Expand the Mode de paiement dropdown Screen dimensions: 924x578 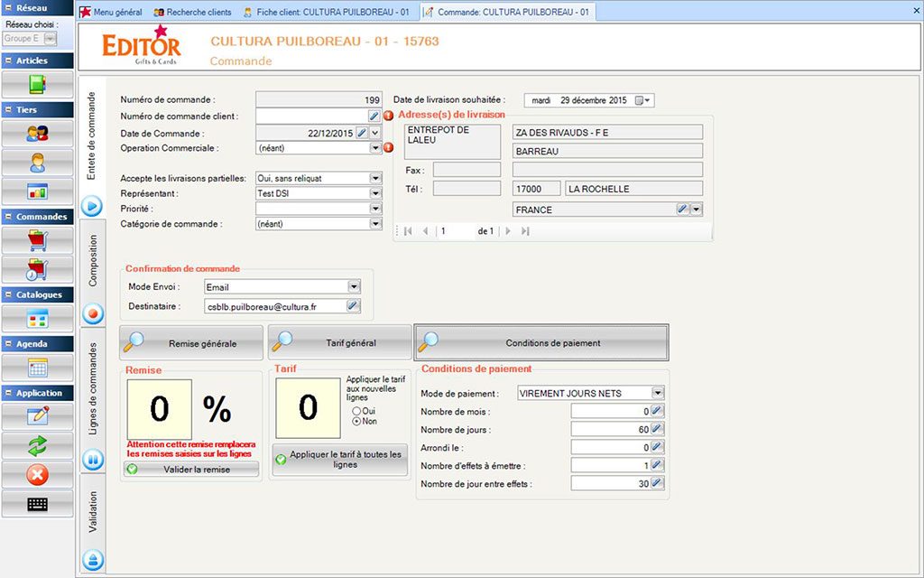[x=658, y=393]
